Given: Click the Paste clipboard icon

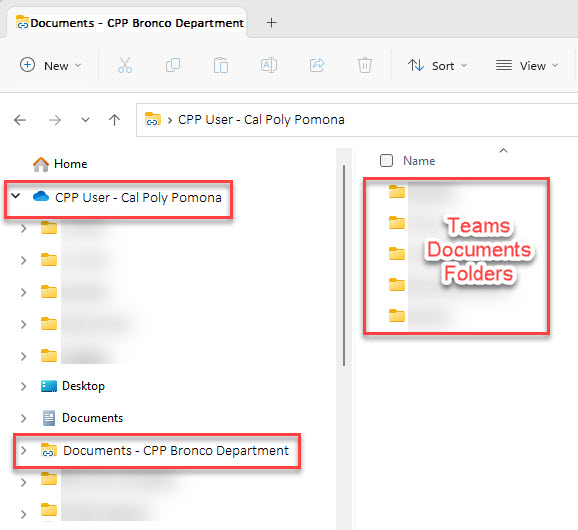Looking at the screenshot, I should (x=221, y=65).
